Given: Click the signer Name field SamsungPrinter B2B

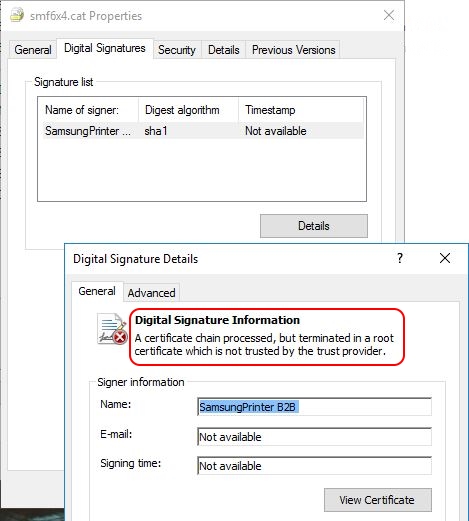Looking at the screenshot, I should click(314, 407).
